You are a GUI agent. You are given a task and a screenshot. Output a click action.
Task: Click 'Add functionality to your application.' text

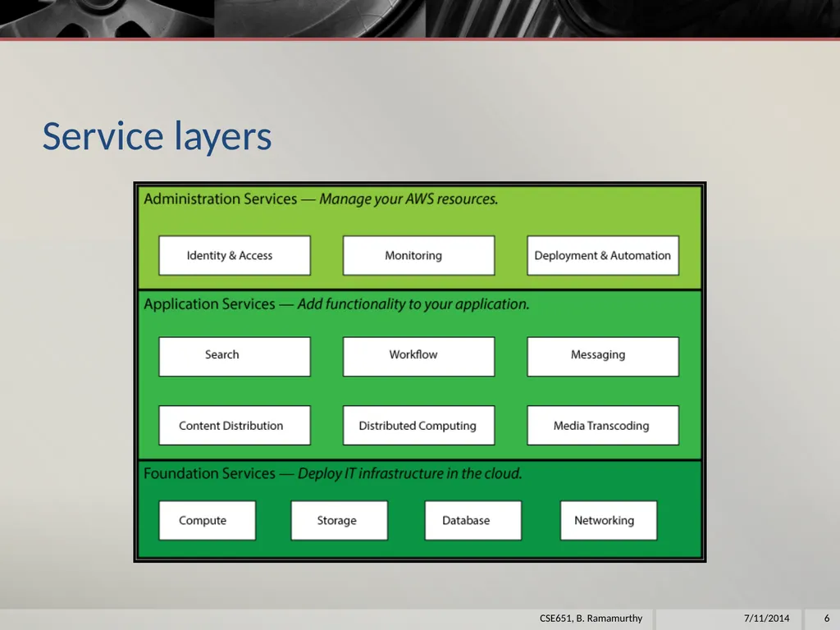click(x=413, y=304)
